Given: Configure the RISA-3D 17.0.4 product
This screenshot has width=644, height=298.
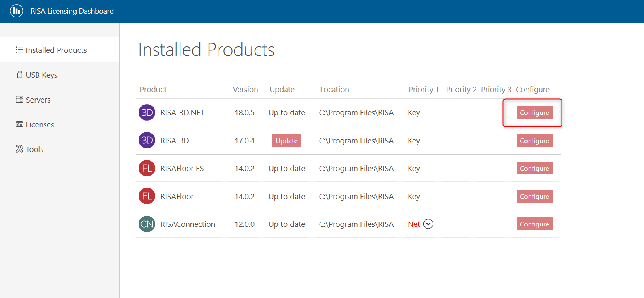Looking at the screenshot, I should pyautogui.click(x=534, y=141).
